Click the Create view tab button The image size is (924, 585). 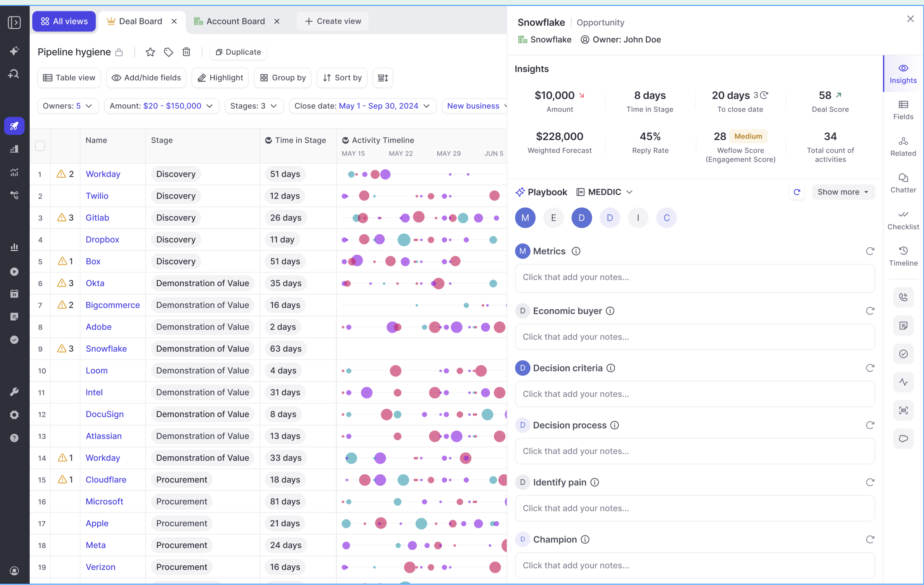point(333,21)
